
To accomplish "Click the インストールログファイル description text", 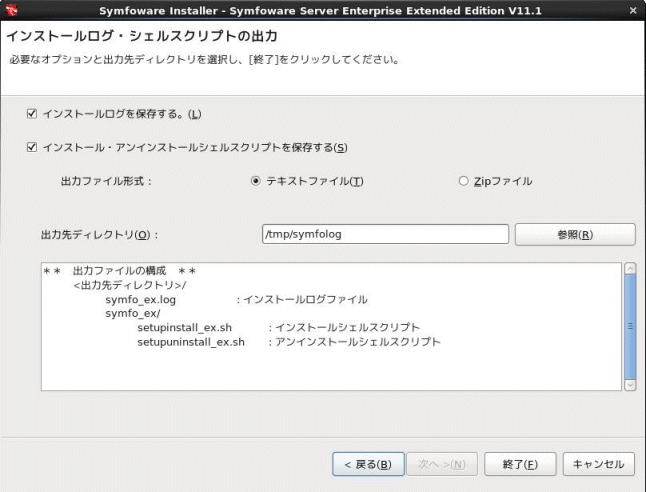I will pyautogui.click(x=305, y=300).
